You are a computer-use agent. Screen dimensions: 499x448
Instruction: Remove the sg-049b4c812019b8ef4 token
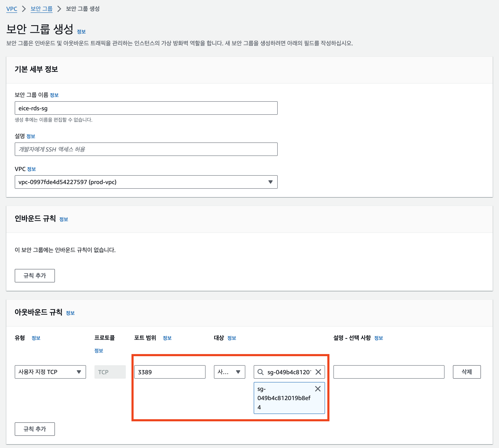[318, 389]
